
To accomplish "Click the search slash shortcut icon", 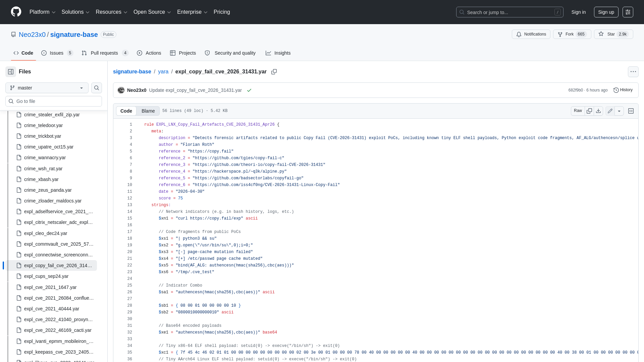I will click(x=557, y=12).
